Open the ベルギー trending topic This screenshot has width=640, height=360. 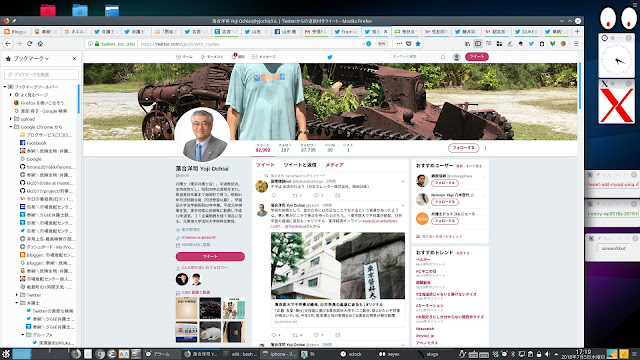coord(423,260)
